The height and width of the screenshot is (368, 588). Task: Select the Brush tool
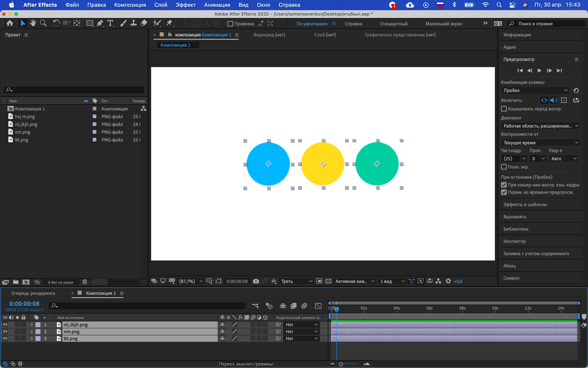click(123, 23)
